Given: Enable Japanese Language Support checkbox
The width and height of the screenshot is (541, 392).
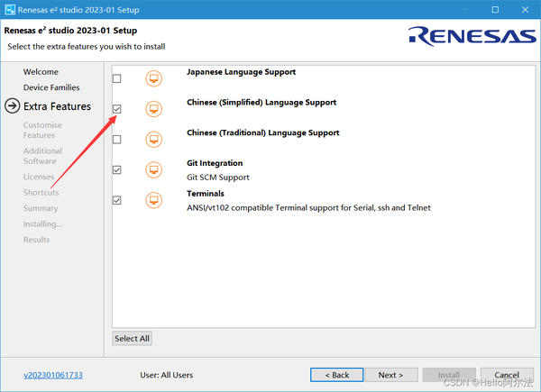Looking at the screenshot, I should pos(117,78).
